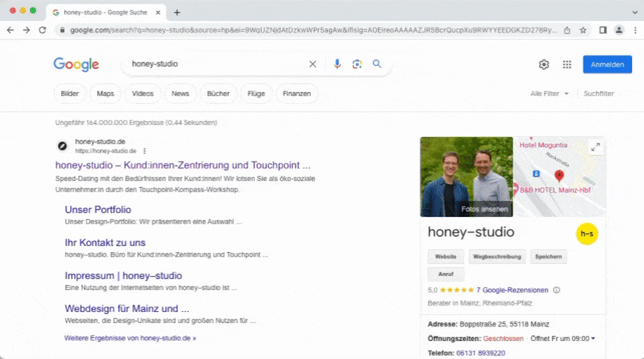Click the phone number 06131 8939220
Image resolution: width=644 pixels, height=359 pixels.
pos(480,353)
